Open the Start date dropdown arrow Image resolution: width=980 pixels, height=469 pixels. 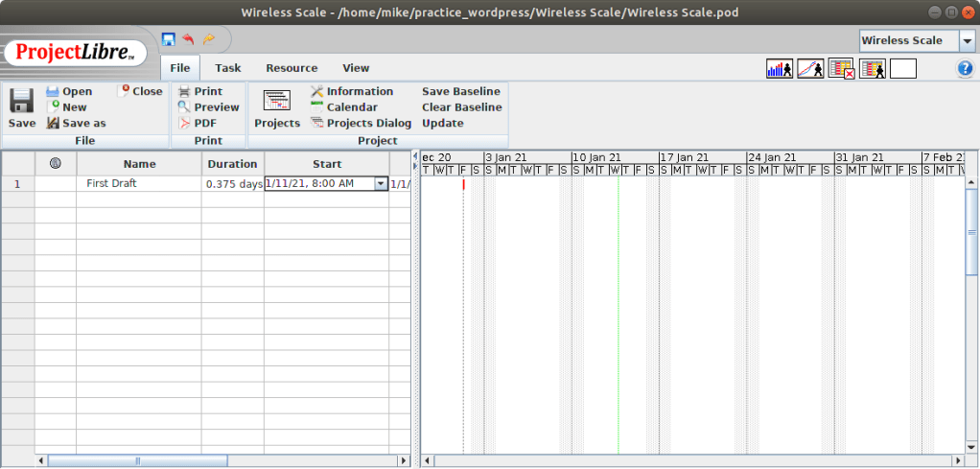coord(381,183)
